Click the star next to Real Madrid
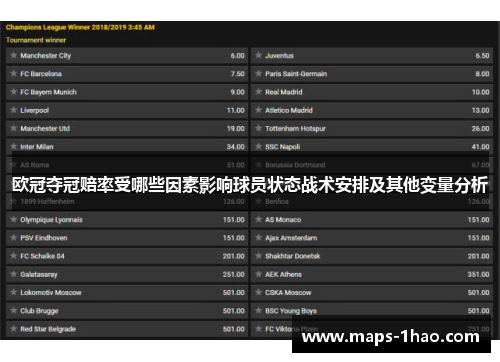The width and height of the screenshot is (500, 362). [x=258, y=92]
